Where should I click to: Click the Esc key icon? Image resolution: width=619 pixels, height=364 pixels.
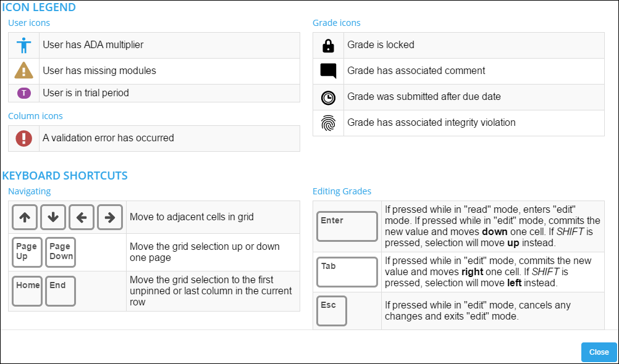[x=332, y=310]
